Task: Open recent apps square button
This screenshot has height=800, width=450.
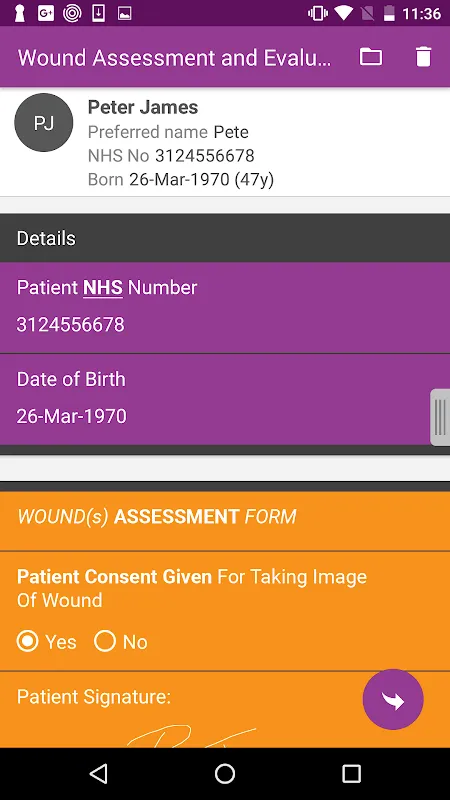Action: [x=351, y=773]
